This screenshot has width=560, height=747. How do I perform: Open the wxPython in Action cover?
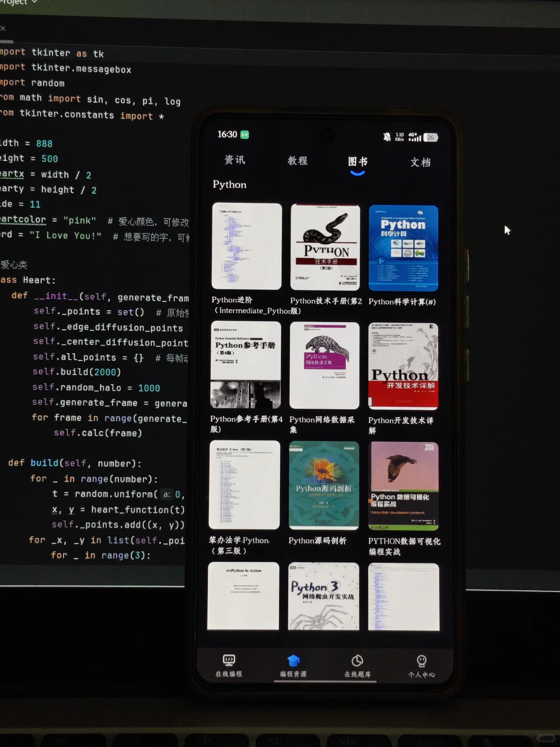[x=243, y=596]
